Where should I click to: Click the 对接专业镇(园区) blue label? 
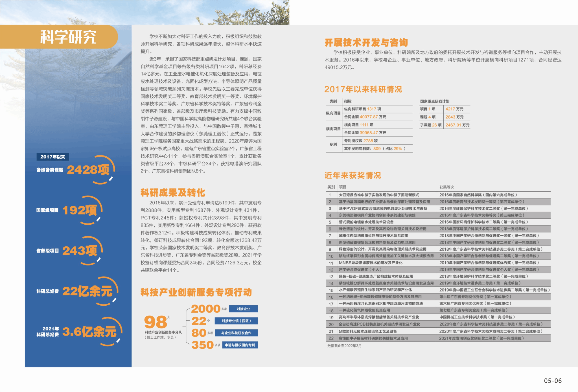[236, 321]
